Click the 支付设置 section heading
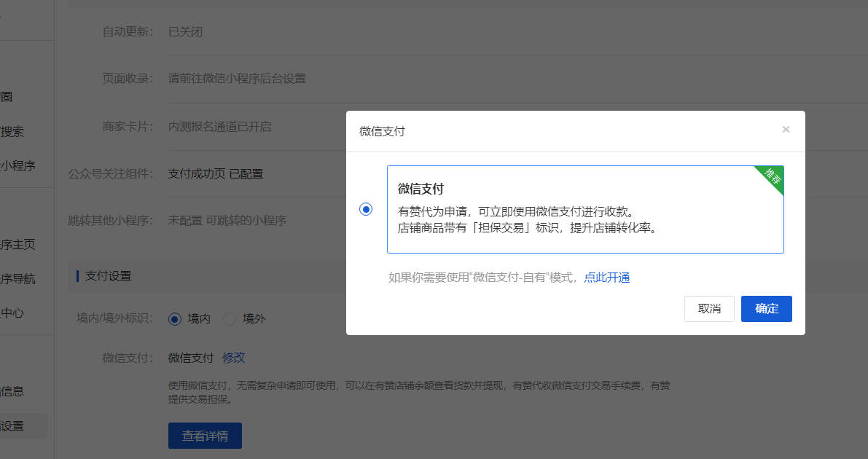Viewport: 868px width, 459px height. pyautogui.click(x=108, y=275)
